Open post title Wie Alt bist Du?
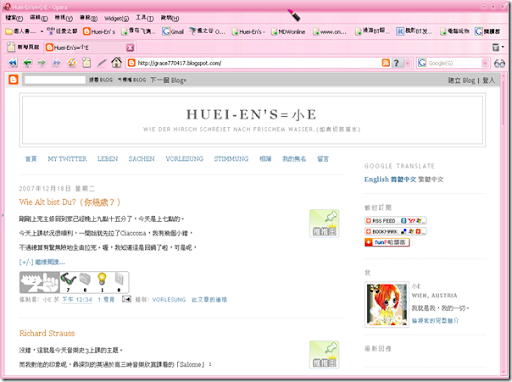Screen dimensions: 512x382 coord(70,202)
